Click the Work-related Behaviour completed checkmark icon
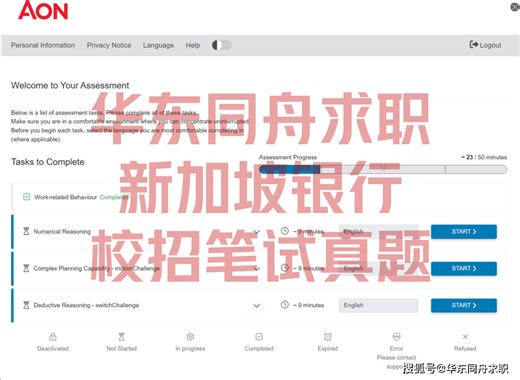 point(26,197)
